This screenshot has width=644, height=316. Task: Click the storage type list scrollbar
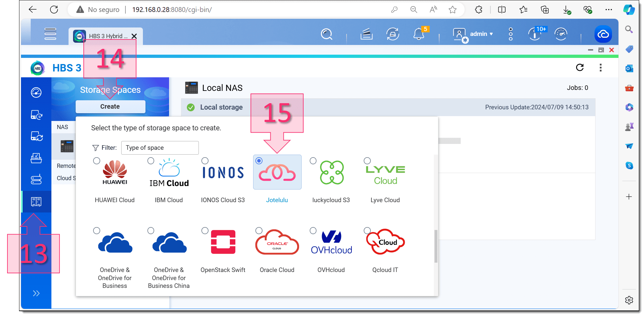coord(436,246)
